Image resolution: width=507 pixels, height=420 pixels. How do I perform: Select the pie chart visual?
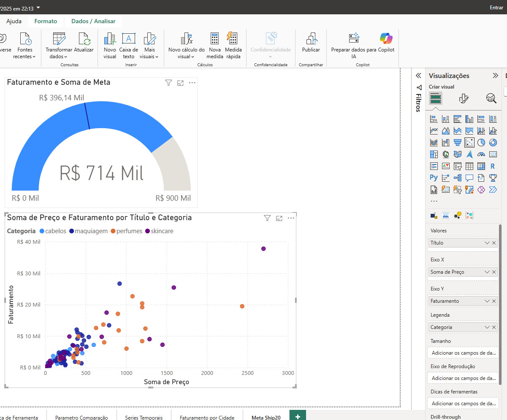tap(481, 143)
